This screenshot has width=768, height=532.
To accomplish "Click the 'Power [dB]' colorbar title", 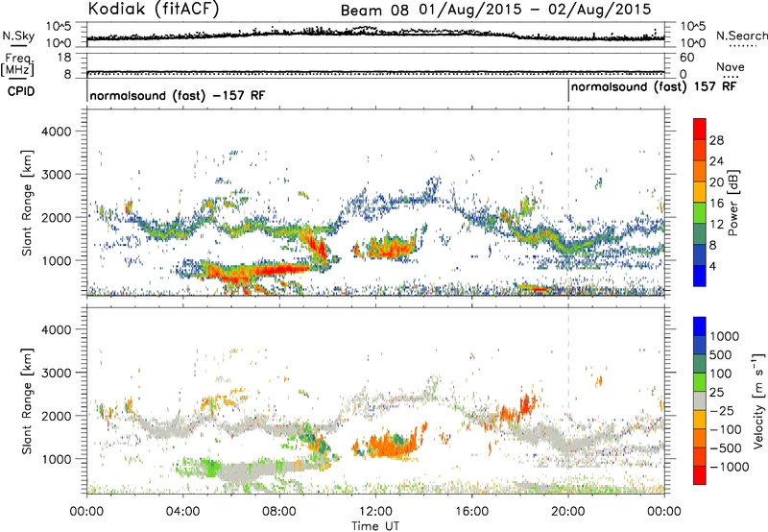I will 732,203.
